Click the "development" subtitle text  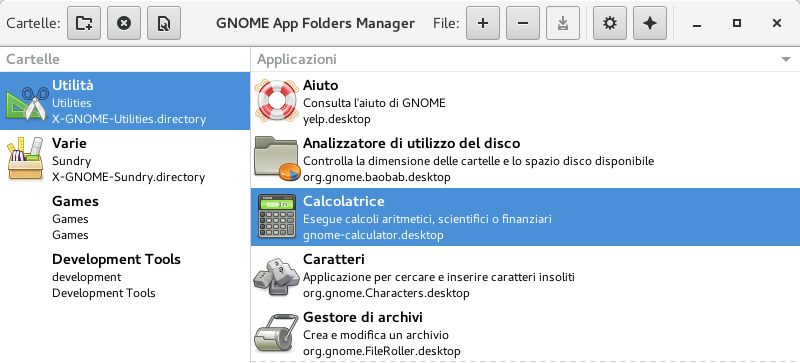coord(87,277)
